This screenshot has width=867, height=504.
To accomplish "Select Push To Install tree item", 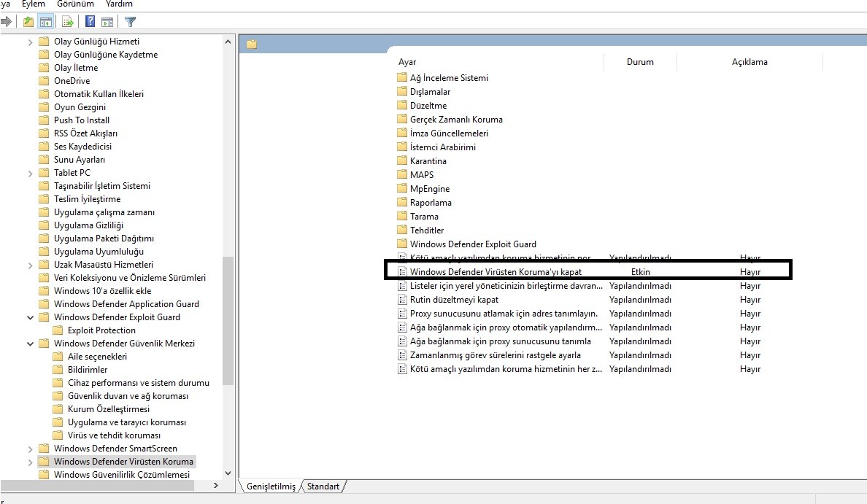I will click(81, 120).
